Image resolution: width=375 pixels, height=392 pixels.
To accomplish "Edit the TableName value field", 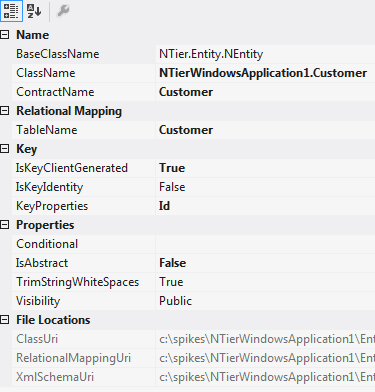I will pos(266,130).
